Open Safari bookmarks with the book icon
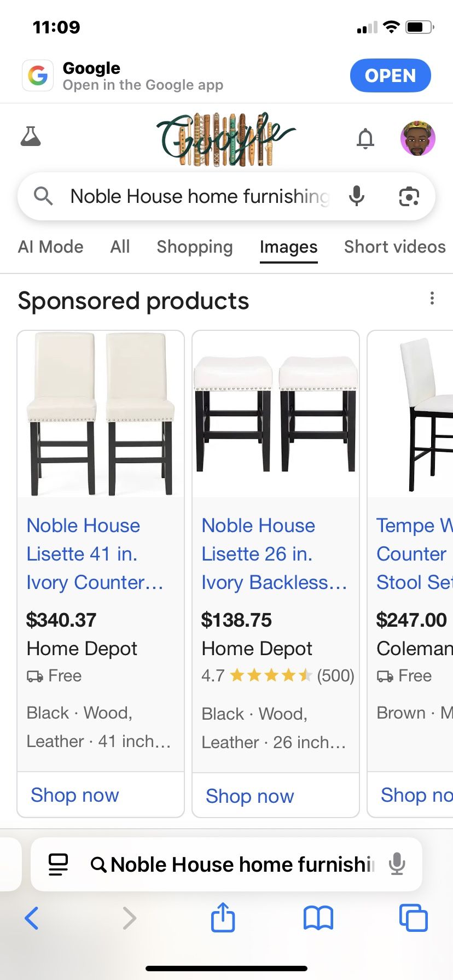The height and width of the screenshot is (980, 453). (x=318, y=918)
